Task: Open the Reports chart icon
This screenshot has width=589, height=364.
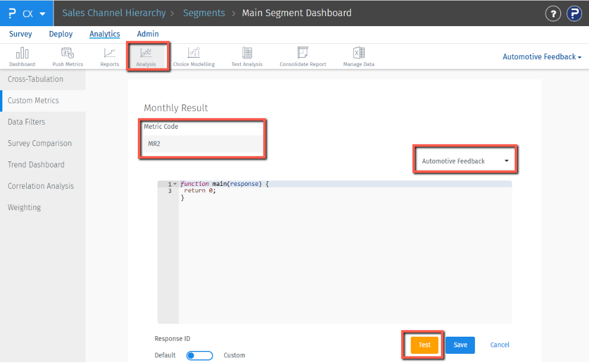Action: [x=110, y=56]
